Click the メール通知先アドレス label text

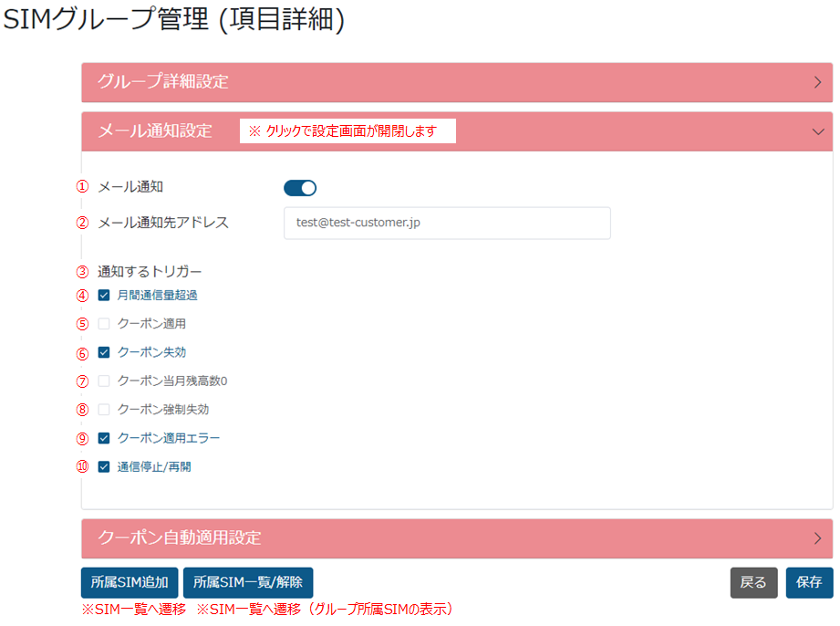[163, 223]
